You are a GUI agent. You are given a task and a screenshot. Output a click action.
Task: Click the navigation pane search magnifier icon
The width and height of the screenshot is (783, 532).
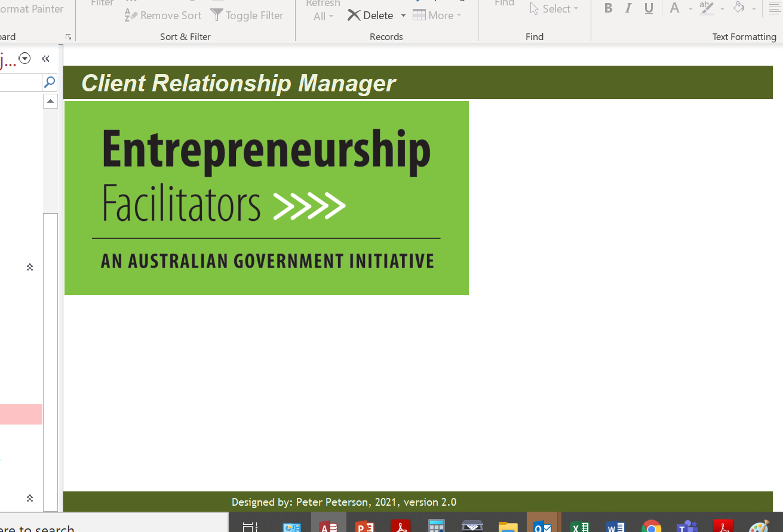(50, 82)
